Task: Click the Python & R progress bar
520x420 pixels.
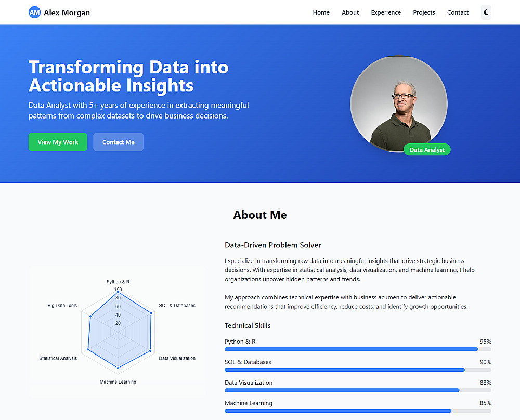Action: [358, 349]
